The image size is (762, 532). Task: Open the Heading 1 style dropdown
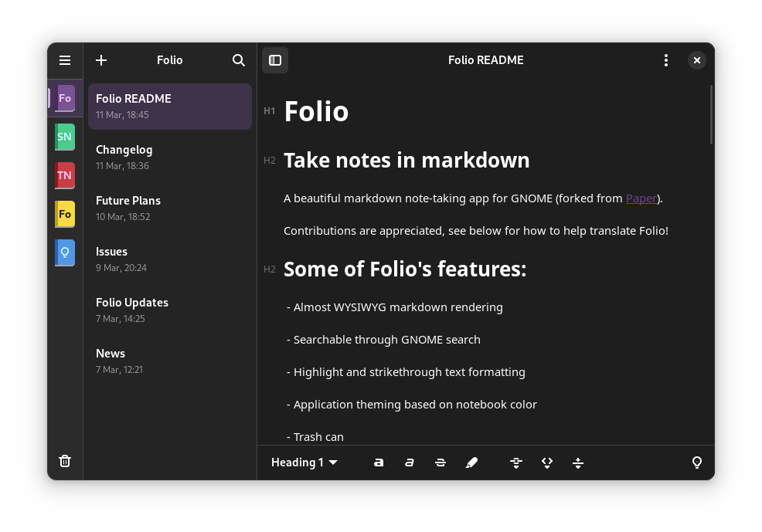[304, 463]
